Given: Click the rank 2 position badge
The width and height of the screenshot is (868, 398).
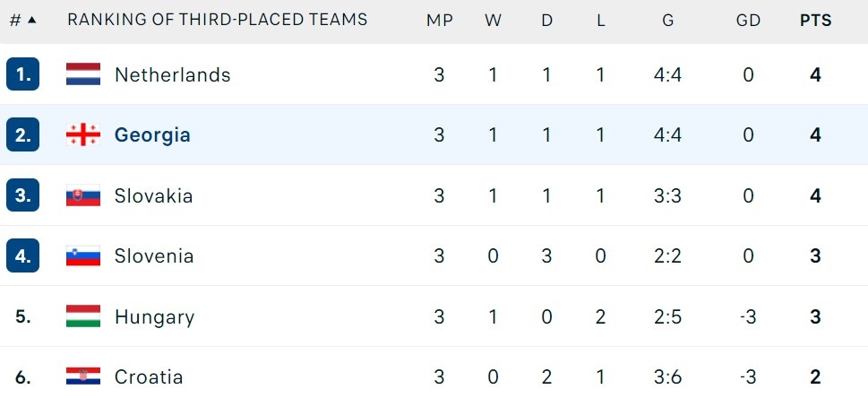Looking at the screenshot, I should (22, 135).
